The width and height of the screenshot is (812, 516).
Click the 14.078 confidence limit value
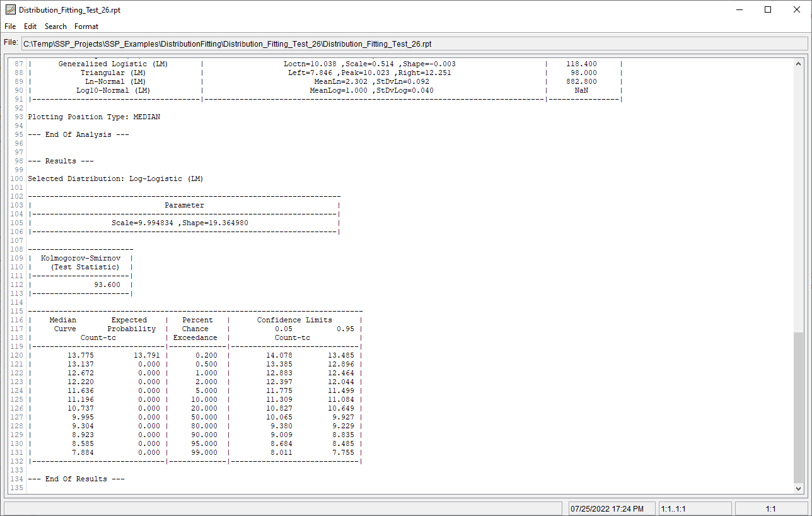click(279, 355)
